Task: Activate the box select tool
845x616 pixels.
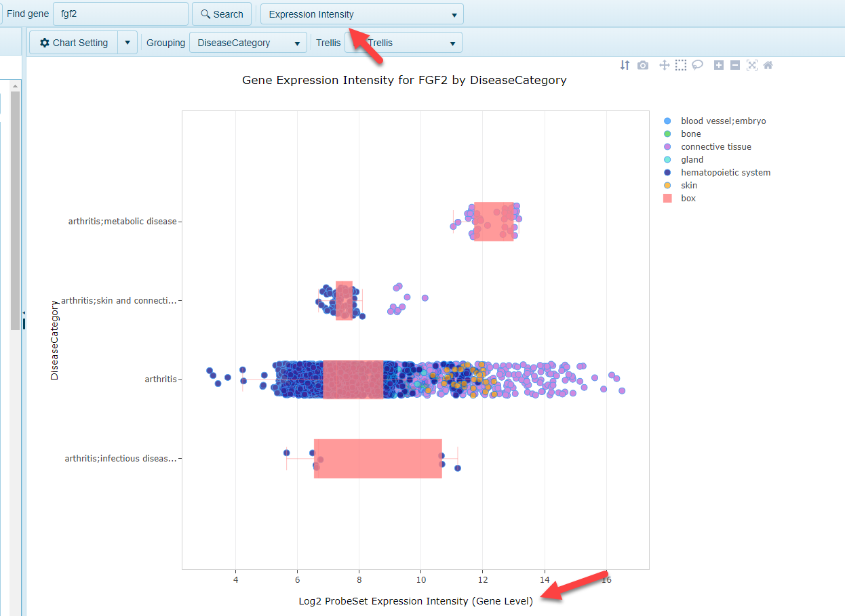Action: click(681, 65)
